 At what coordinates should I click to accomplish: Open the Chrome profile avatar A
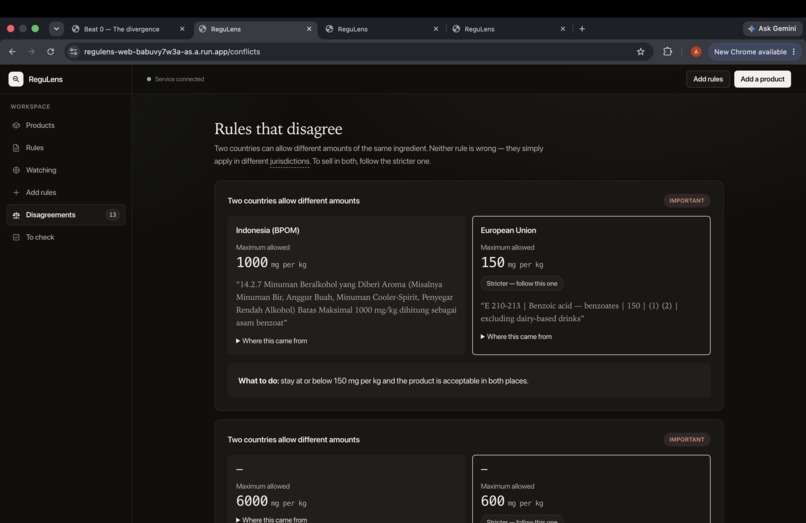[696, 52]
